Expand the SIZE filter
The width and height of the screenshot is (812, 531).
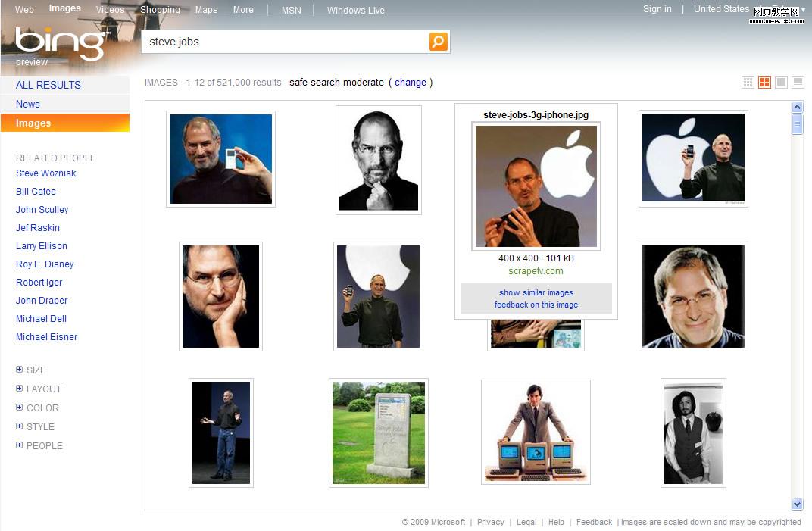(20, 370)
